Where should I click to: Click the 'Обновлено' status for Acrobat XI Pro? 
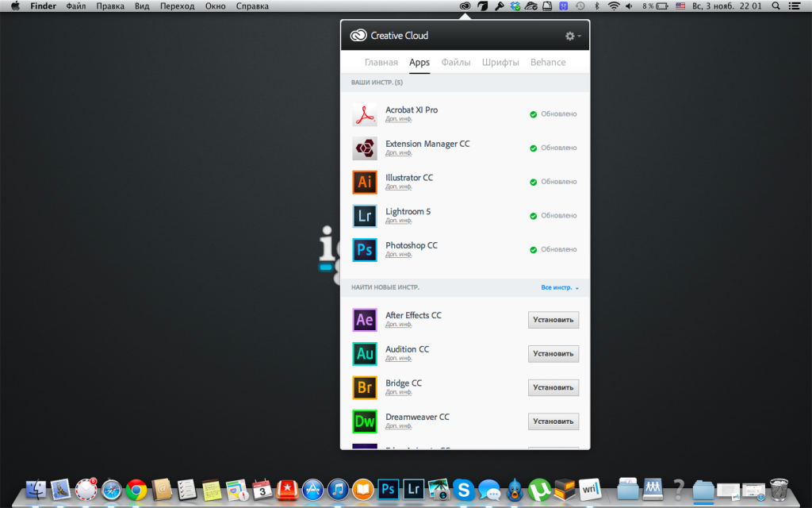tap(553, 114)
